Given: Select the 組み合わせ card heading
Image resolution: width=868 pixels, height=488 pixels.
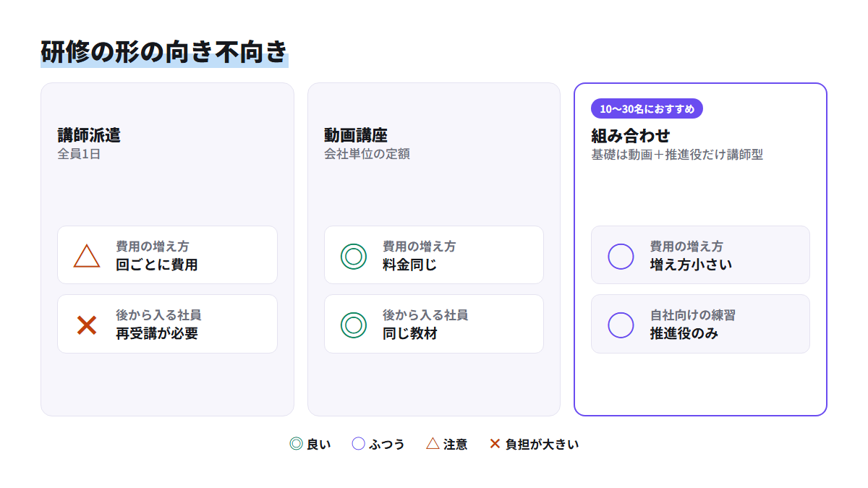Looking at the screenshot, I should click(631, 135).
